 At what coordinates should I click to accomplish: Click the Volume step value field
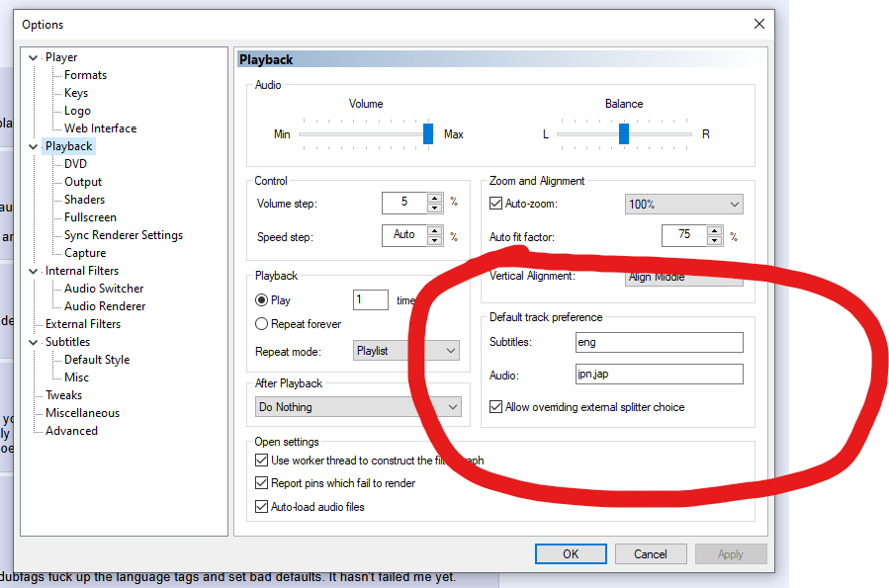tap(404, 203)
